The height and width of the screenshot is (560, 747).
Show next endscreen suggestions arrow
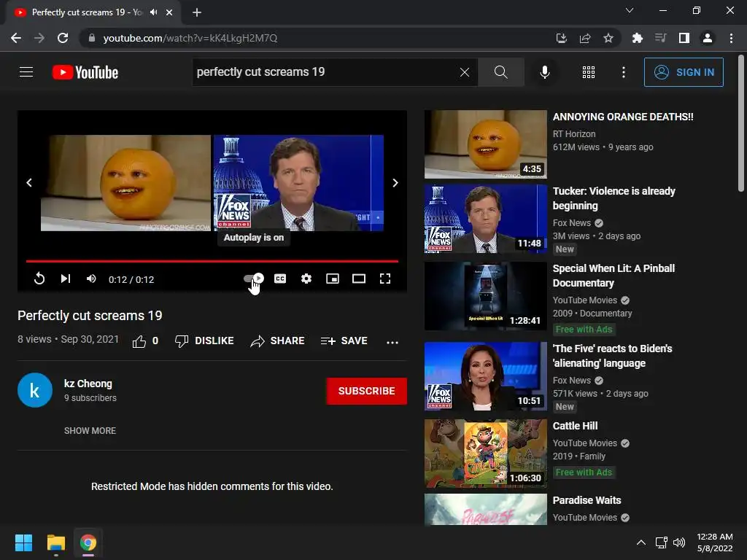point(395,183)
